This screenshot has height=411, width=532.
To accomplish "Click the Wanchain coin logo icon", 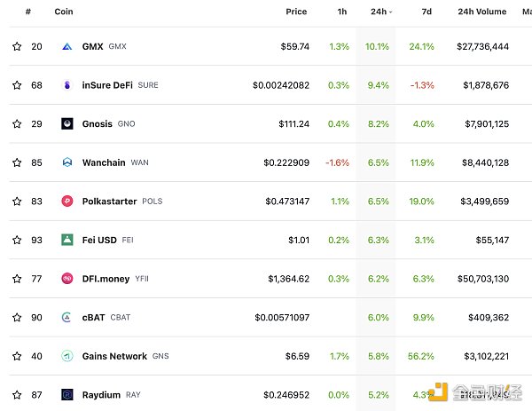I will coord(66,162).
